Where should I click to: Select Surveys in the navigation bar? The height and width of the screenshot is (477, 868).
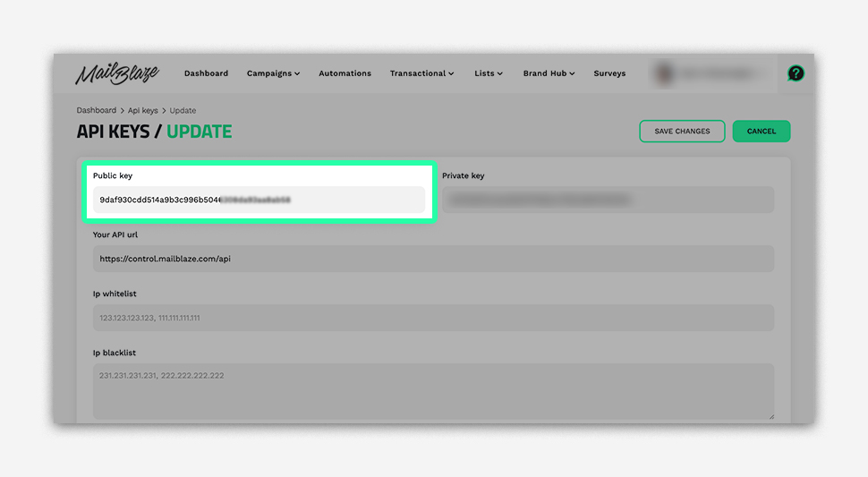[609, 73]
